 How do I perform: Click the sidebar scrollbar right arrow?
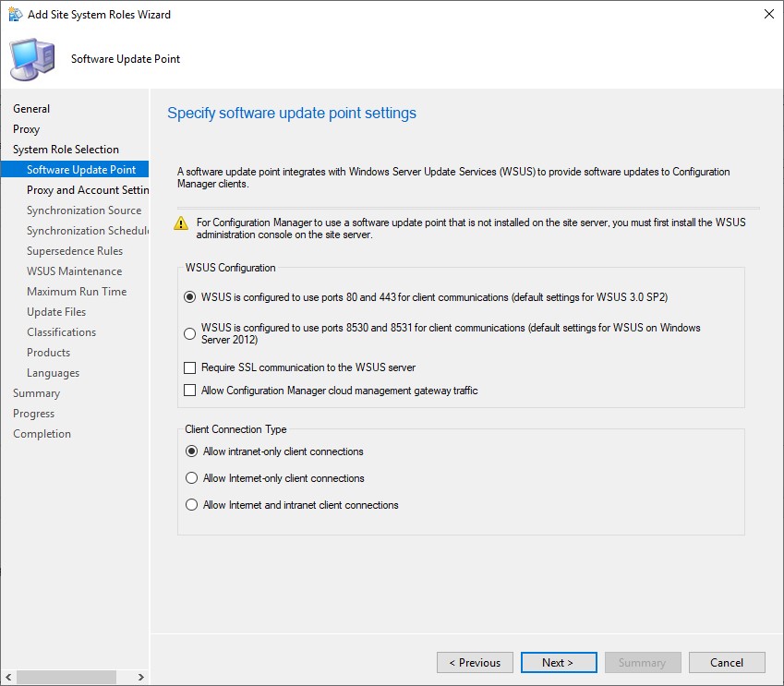click(x=141, y=677)
